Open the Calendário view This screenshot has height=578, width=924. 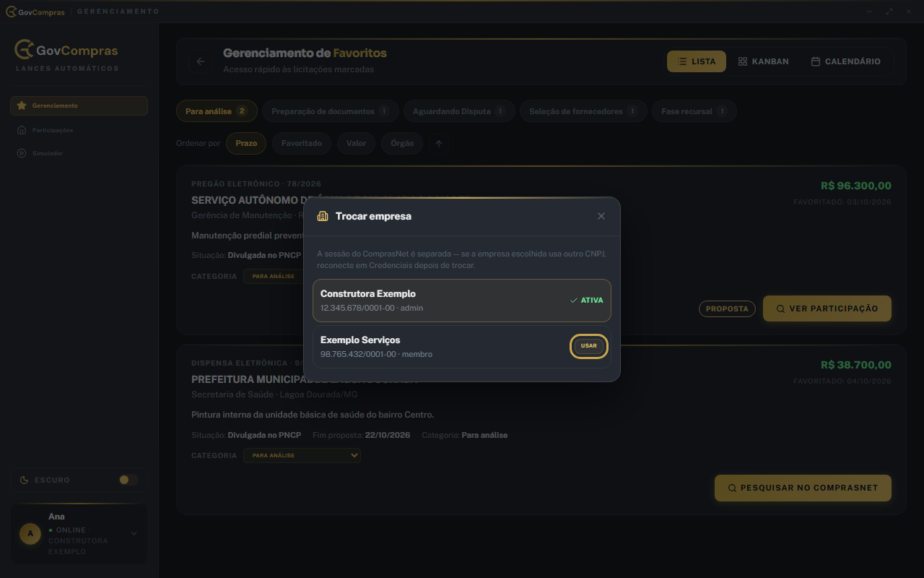point(845,61)
